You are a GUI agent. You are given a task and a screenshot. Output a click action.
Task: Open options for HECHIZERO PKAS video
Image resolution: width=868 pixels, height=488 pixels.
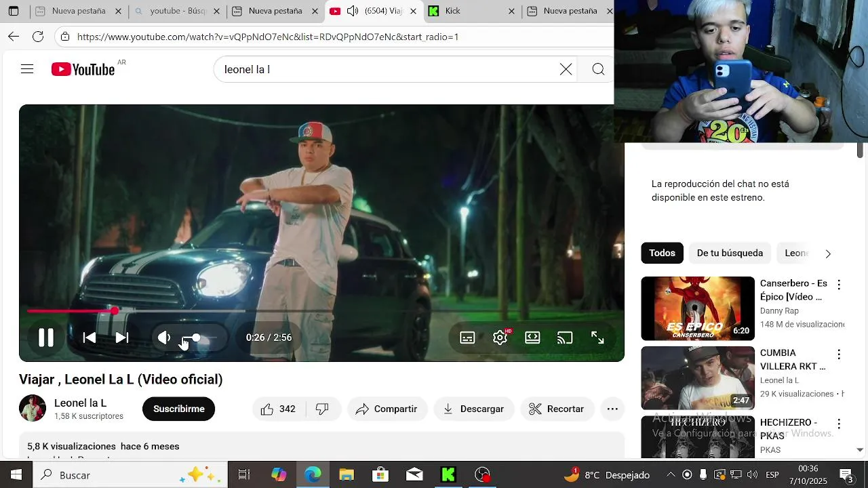pyautogui.click(x=839, y=424)
